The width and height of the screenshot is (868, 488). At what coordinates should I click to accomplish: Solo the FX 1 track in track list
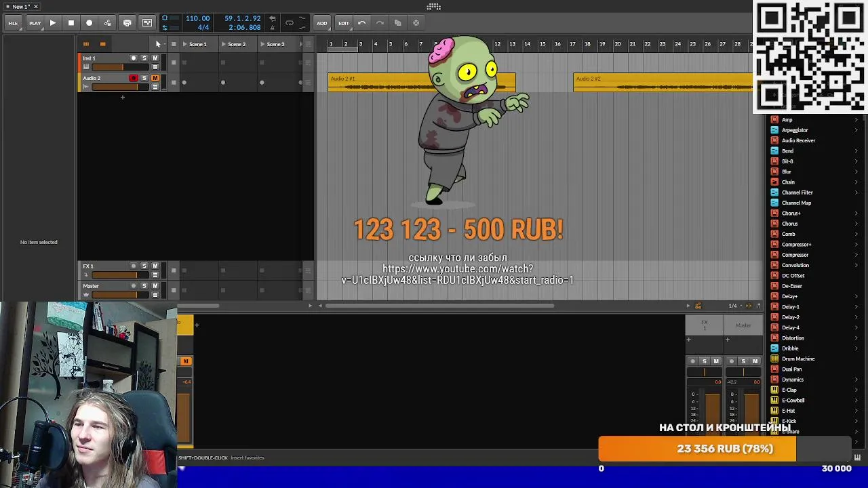[x=144, y=266]
